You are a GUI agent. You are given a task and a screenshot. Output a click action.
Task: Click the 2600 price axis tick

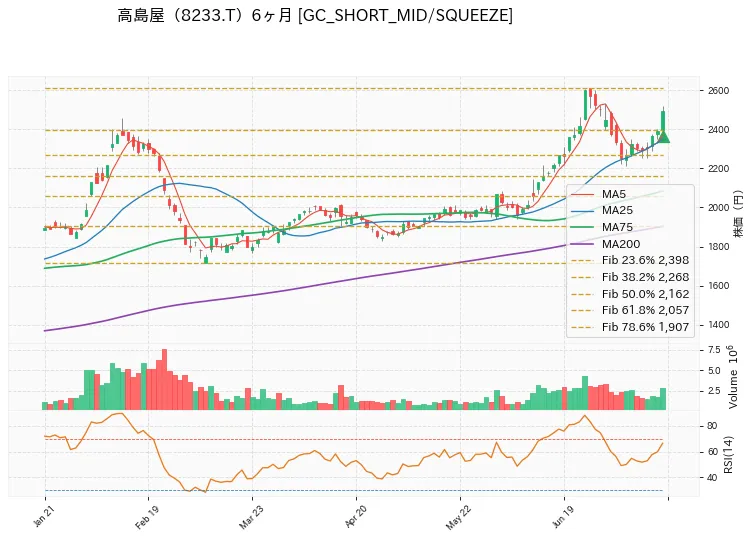tap(718, 91)
